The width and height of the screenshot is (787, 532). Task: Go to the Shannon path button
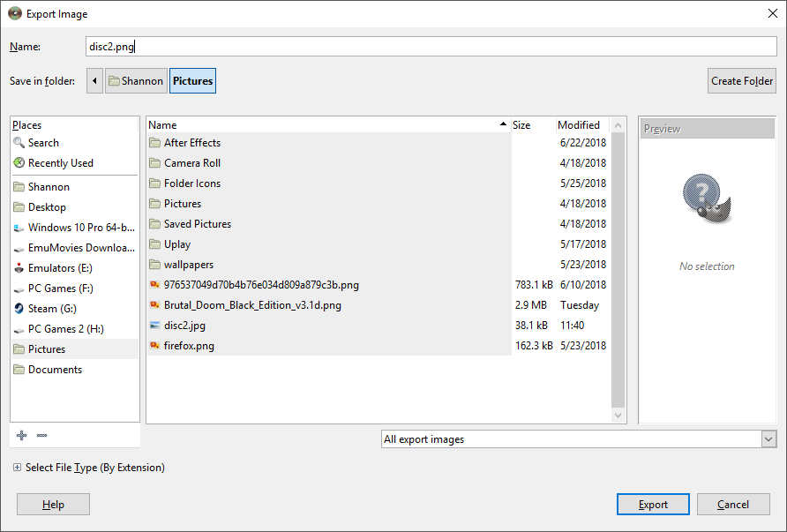click(x=136, y=81)
